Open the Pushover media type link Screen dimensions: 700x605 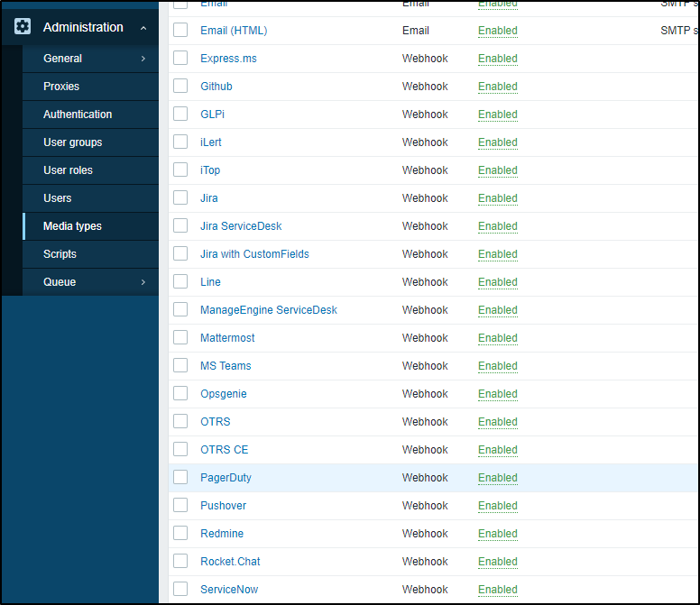223,506
